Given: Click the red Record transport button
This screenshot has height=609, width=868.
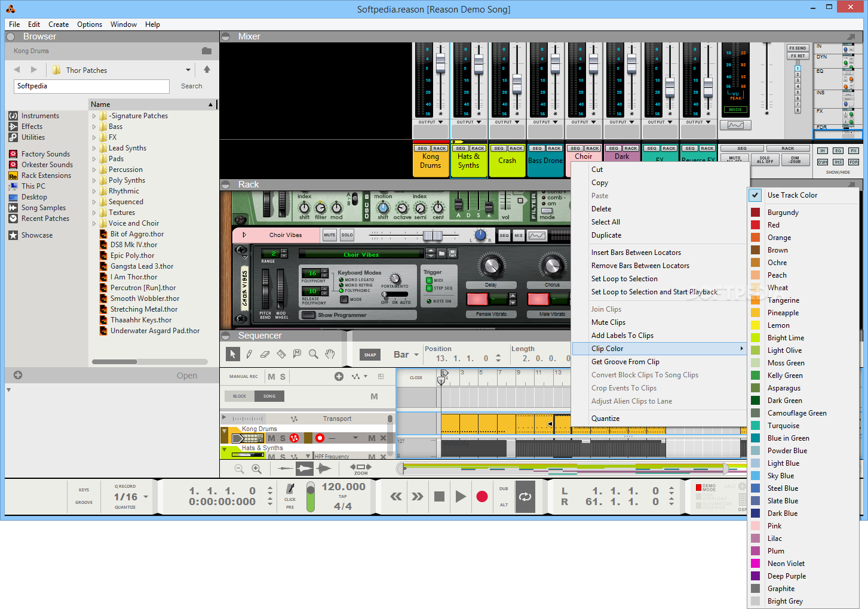Looking at the screenshot, I should [x=482, y=496].
